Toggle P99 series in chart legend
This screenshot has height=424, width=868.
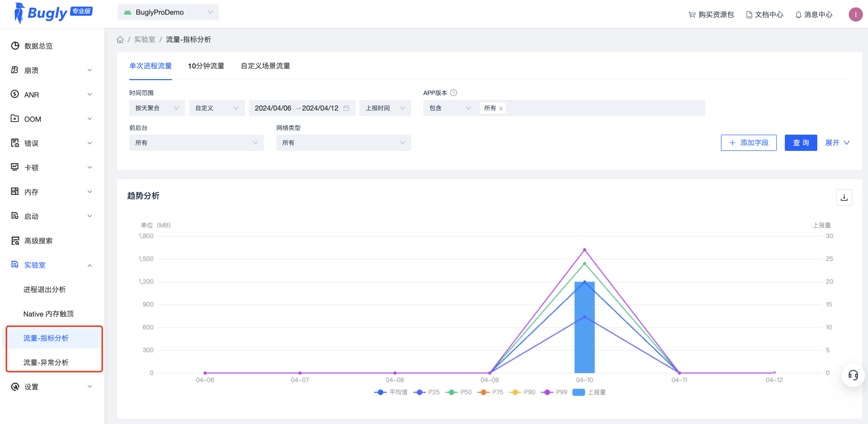(x=554, y=392)
